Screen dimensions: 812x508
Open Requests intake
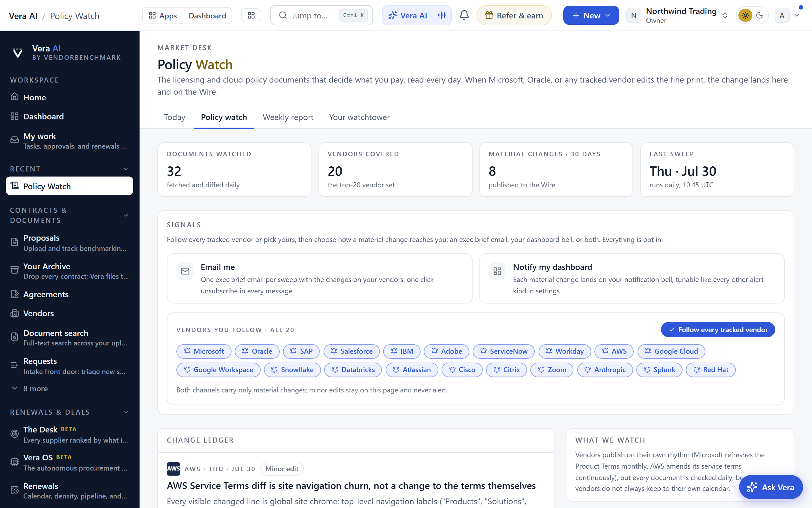point(69,365)
